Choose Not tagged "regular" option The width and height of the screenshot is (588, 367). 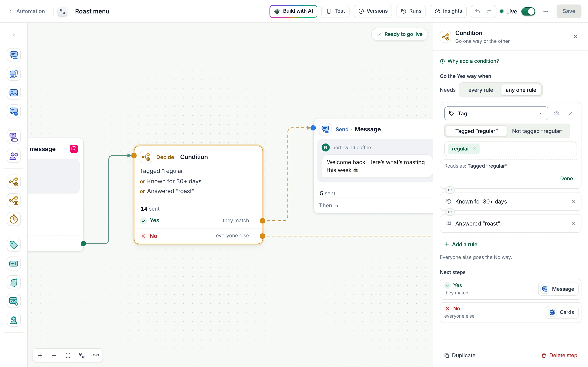(x=537, y=131)
